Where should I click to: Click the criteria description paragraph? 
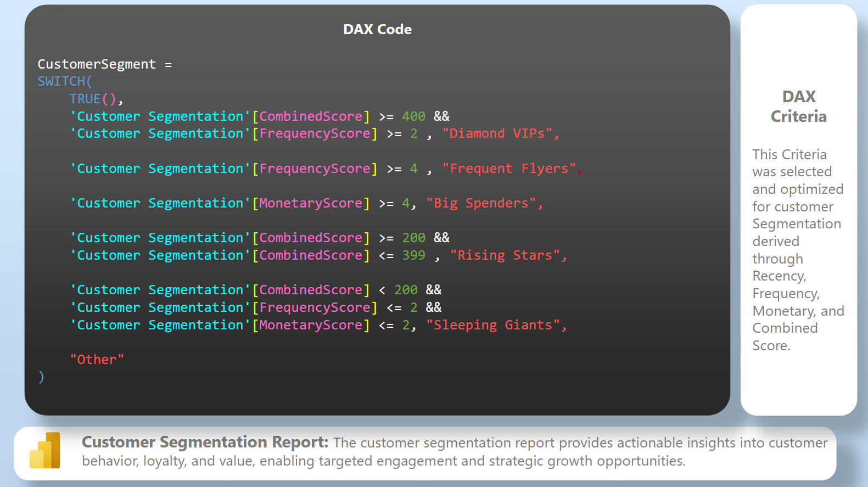[798, 250]
